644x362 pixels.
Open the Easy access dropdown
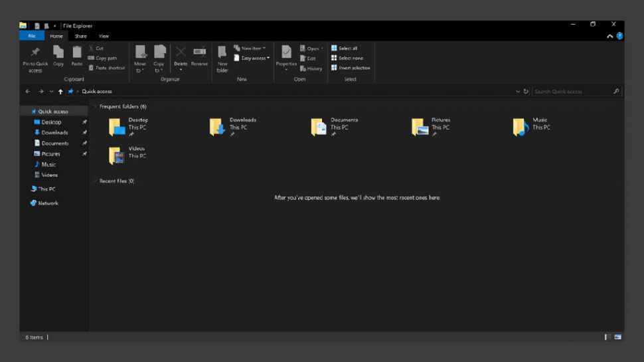(x=252, y=58)
